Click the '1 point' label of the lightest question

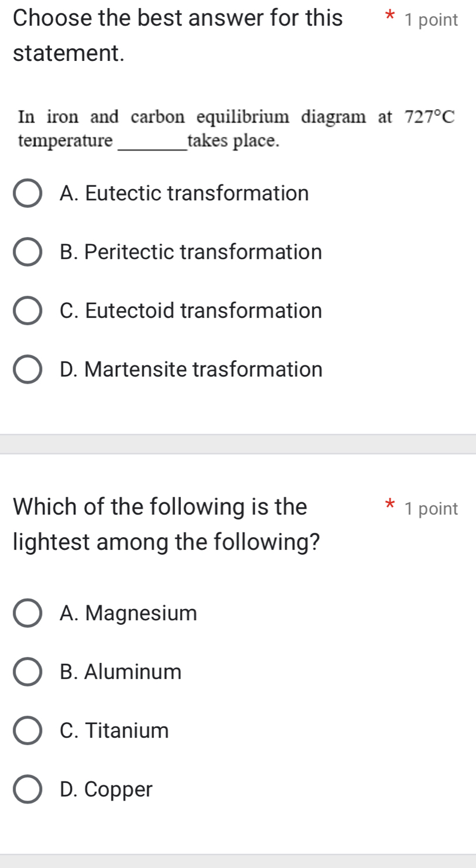[x=431, y=509]
